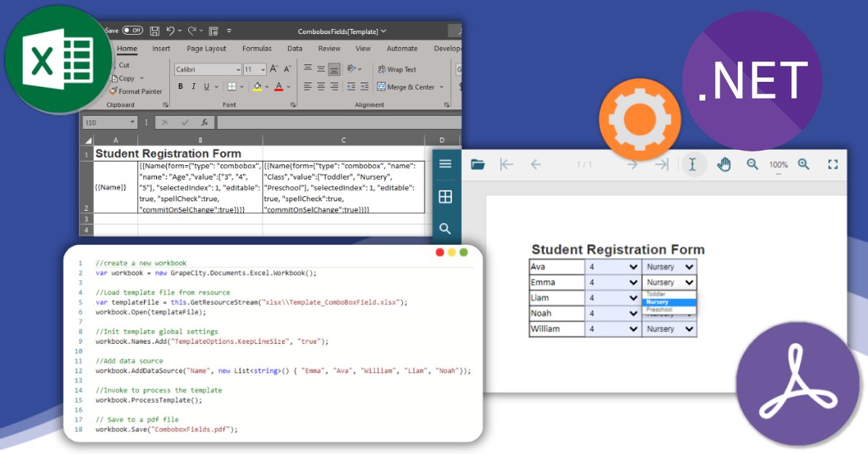Viewport: 868px width, 454px height.
Task: Click the Top Align icon
Action: pyautogui.click(x=308, y=69)
